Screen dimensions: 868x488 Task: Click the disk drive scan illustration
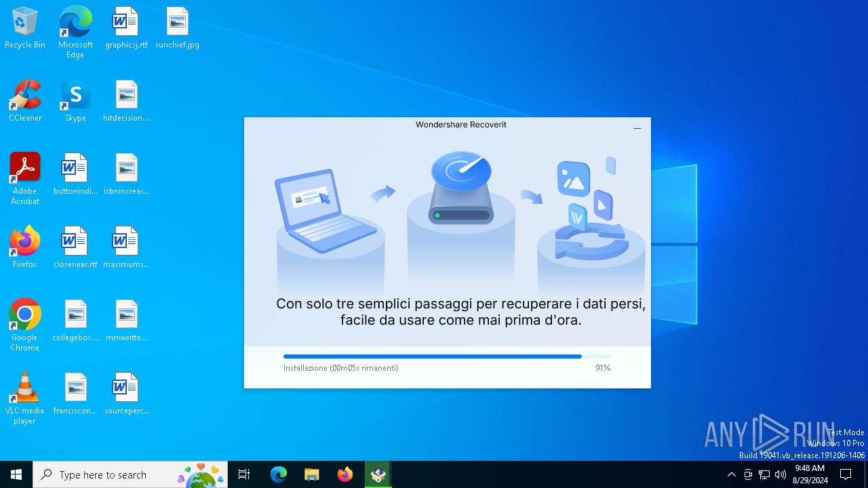[461, 188]
